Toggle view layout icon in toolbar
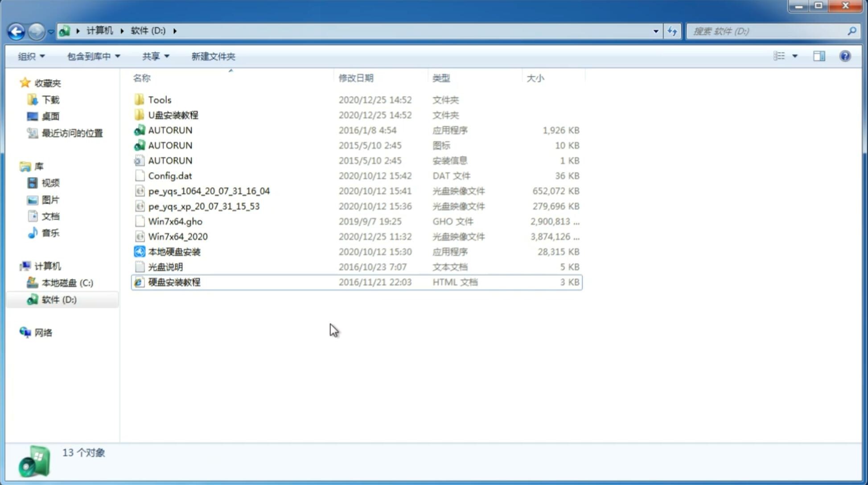 coord(819,56)
